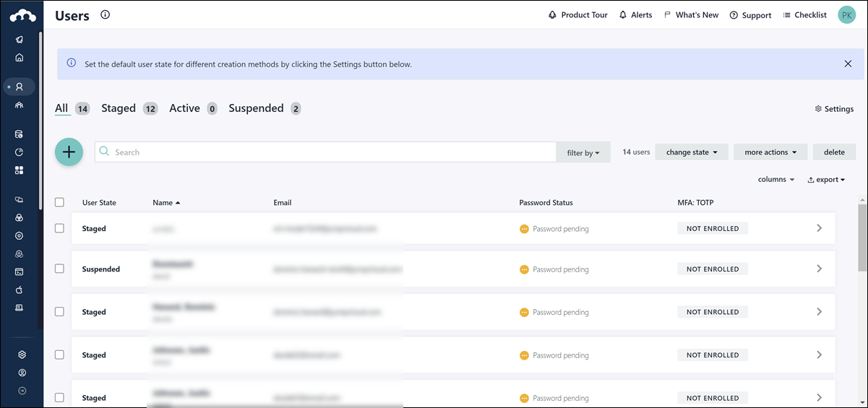Viewport: 868px width, 408px height.
Task: Click the Email column header
Action: tap(283, 202)
